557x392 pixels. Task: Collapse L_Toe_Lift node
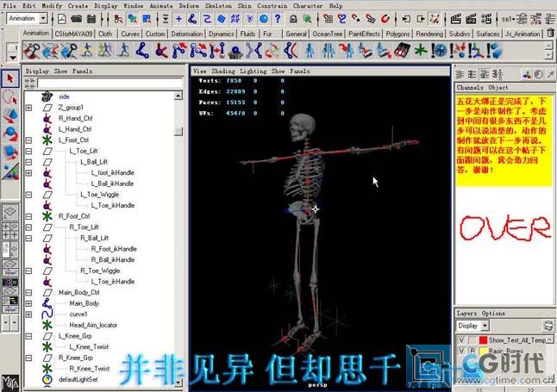click(x=28, y=151)
